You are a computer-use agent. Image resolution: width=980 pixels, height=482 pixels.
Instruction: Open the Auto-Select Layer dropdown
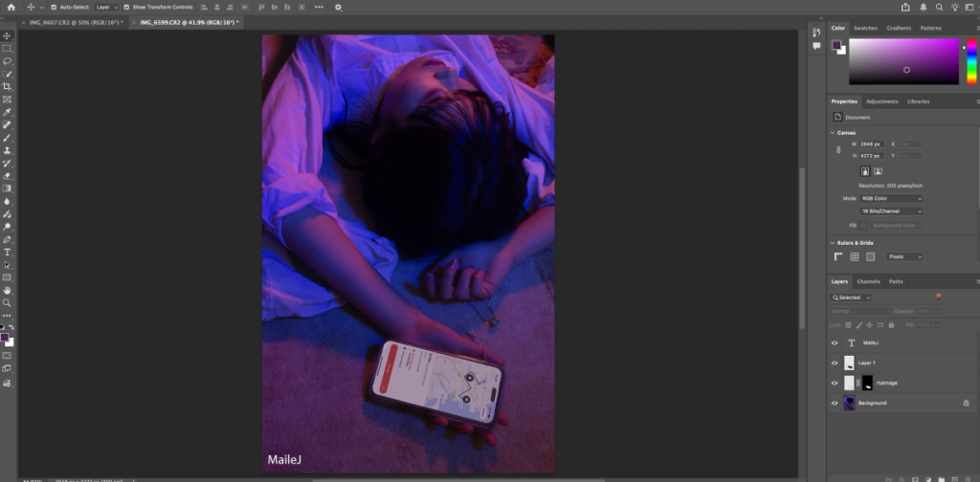pos(107,7)
